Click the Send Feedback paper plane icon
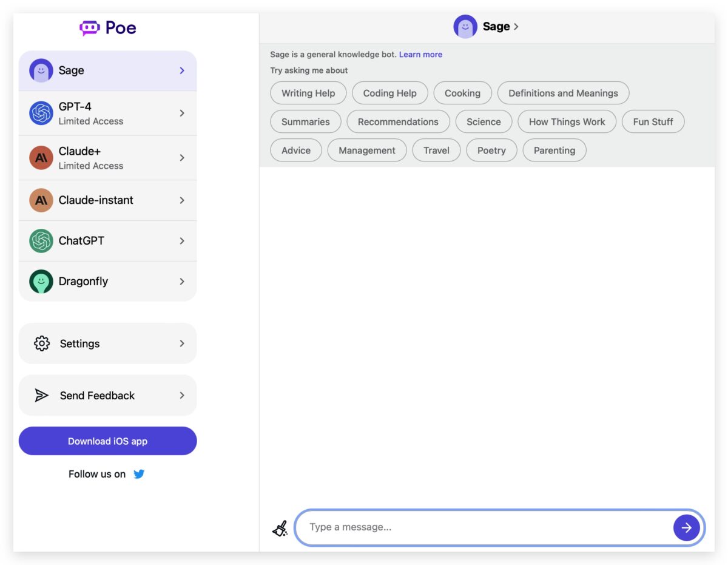 coord(41,396)
